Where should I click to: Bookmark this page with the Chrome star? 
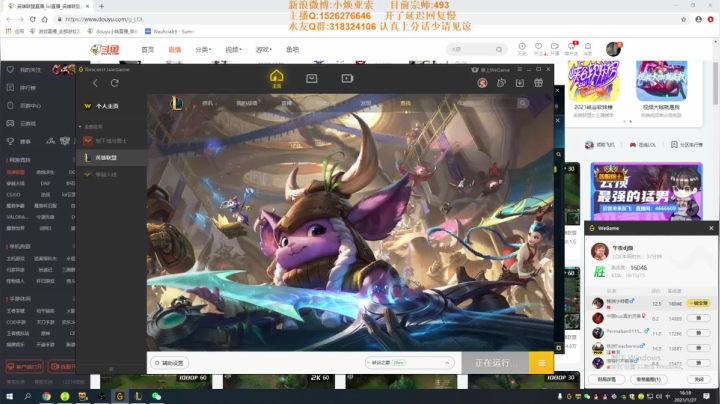click(x=684, y=19)
